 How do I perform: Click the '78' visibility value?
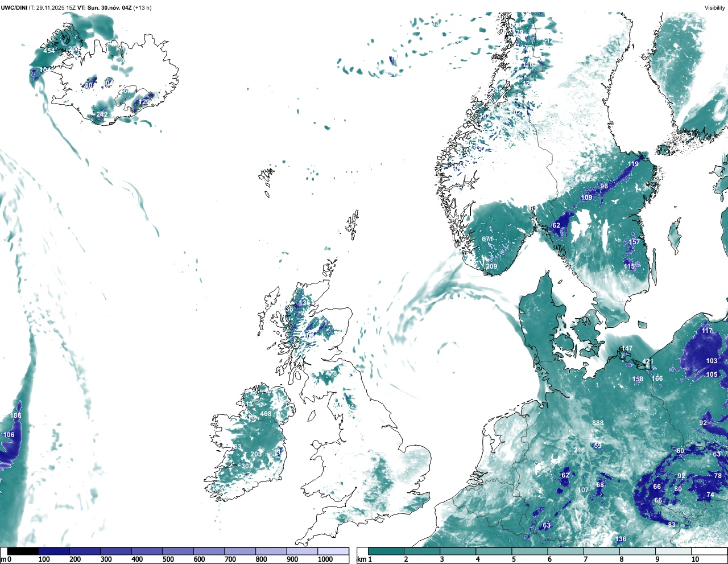(x=718, y=476)
